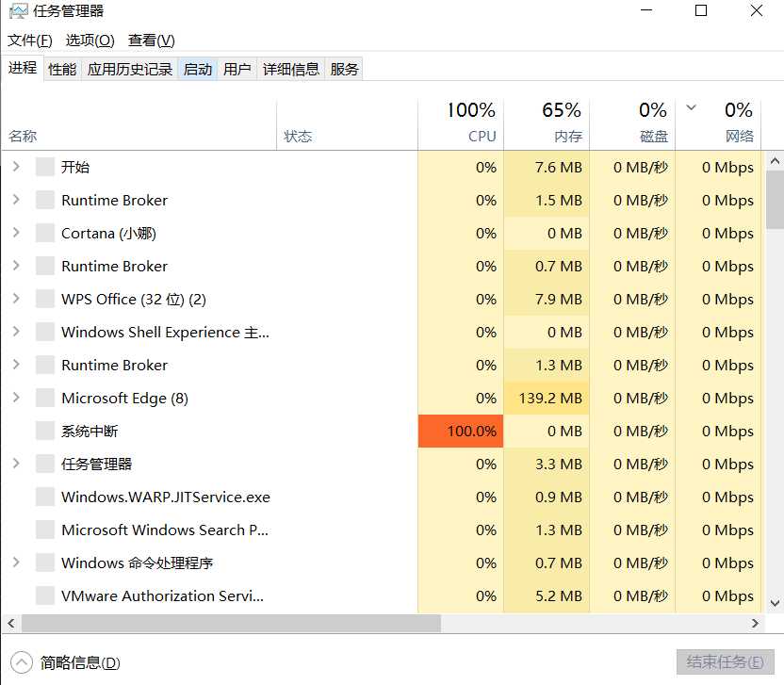Click the Cortana (小娜) process icon
This screenshot has width=784, height=685.
tap(44, 234)
